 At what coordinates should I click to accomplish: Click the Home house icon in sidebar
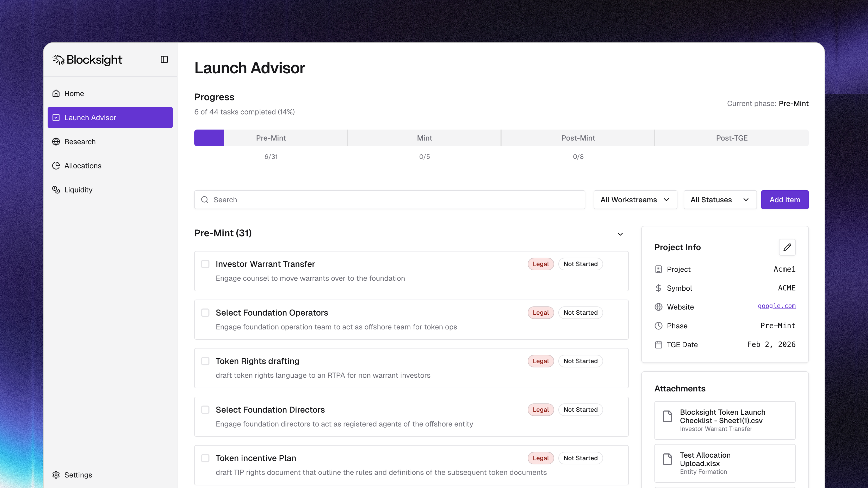(56, 93)
